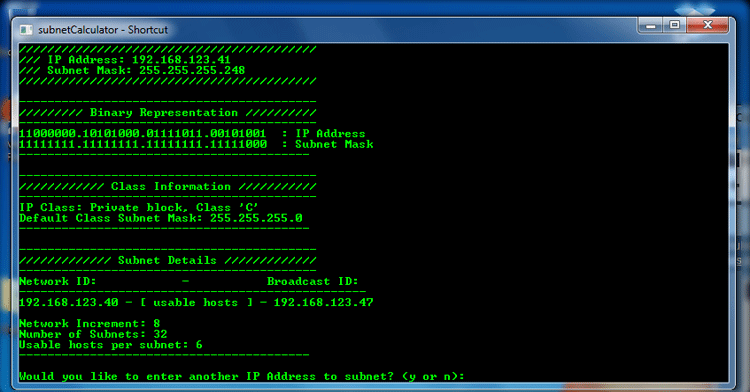This screenshot has width=750, height=392.
Task: Click network address '192.168.123.40'
Action: tap(68, 302)
